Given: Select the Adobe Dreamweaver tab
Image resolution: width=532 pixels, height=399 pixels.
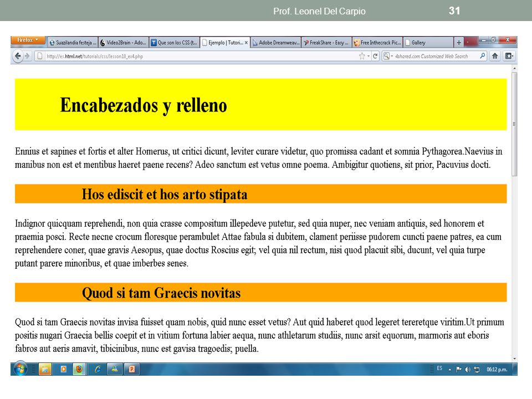Looking at the screenshot, I should click(276, 43).
